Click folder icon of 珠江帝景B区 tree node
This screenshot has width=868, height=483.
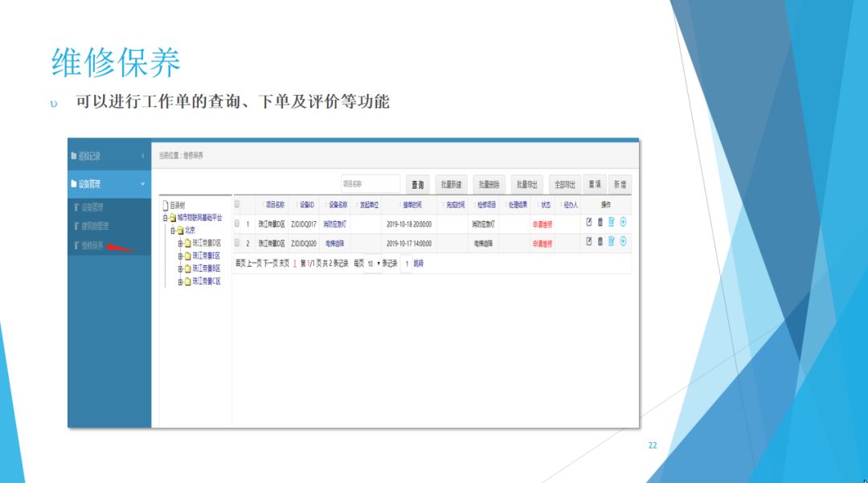coord(187,268)
